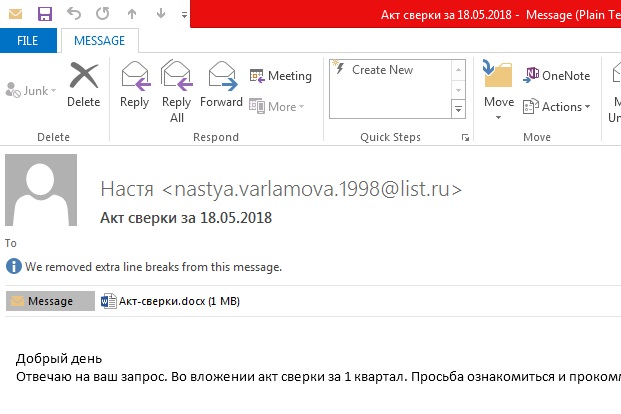The width and height of the screenshot is (621, 414).
Task: Respond with a Meeting
Action: [280, 76]
